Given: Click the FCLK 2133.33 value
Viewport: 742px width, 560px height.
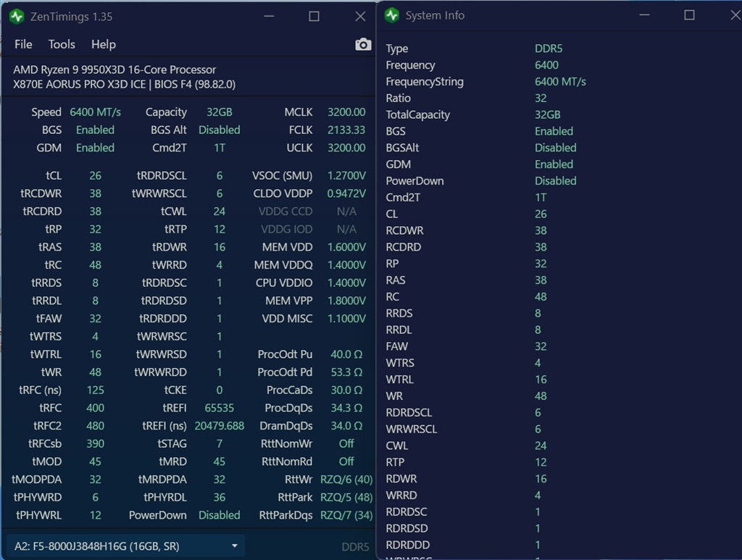Looking at the screenshot, I should 346,130.
